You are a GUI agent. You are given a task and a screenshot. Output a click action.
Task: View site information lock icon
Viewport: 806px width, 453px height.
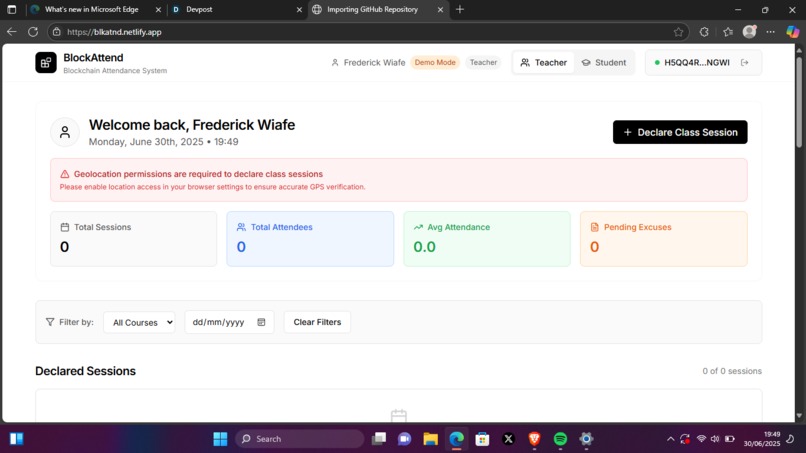click(57, 32)
